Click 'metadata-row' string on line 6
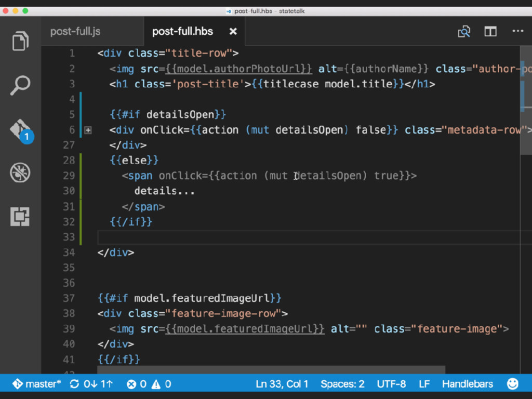This screenshot has height=399, width=532. tap(484, 130)
